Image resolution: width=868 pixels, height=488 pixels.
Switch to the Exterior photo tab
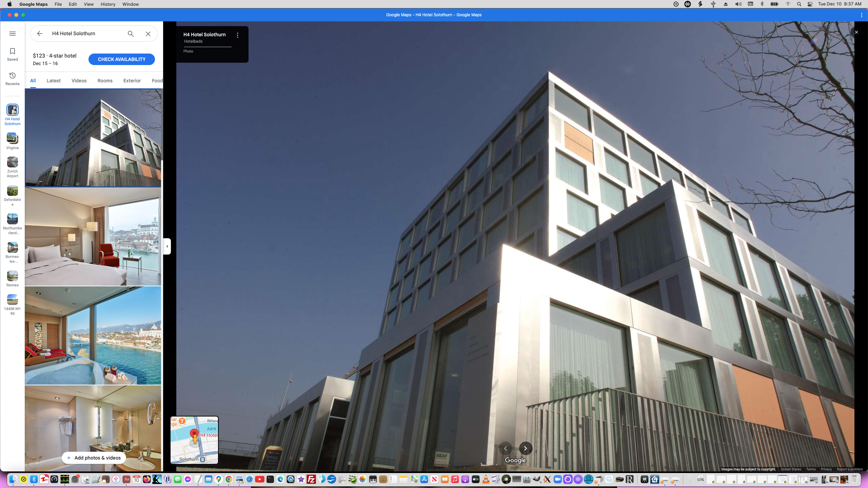click(x=132, y=81)
